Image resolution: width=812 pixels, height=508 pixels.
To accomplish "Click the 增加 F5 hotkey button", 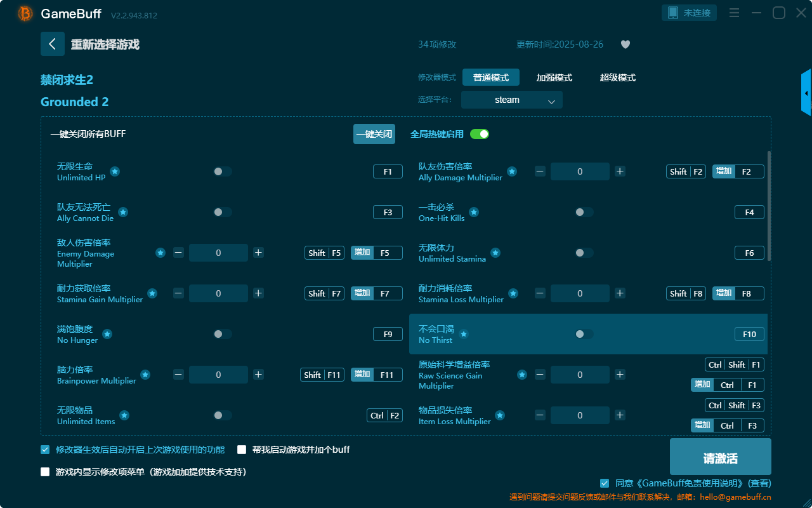I will [x=377, y=253].
